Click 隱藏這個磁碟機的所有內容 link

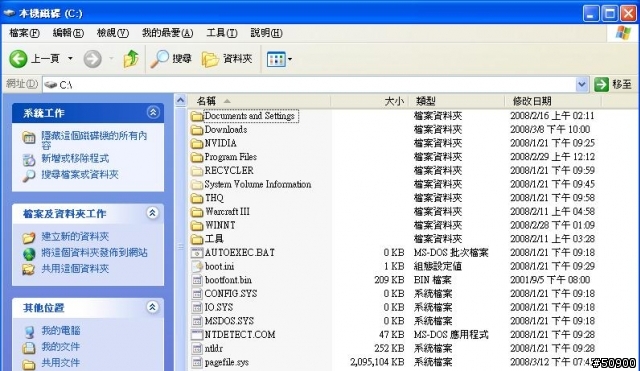94,140
